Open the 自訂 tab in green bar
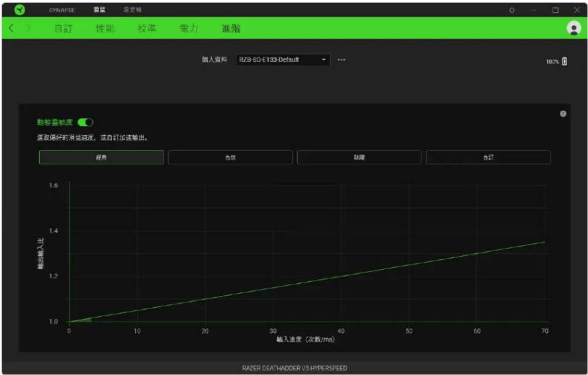 64,28
